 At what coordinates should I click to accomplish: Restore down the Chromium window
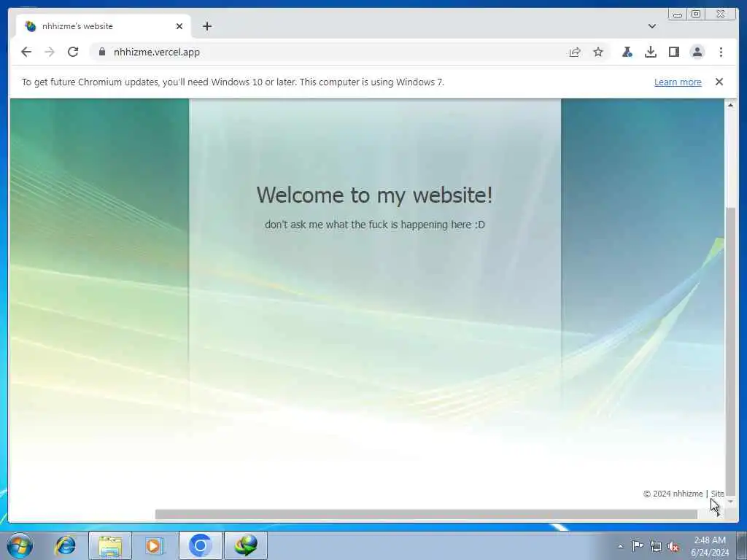[x=696, y=14]
